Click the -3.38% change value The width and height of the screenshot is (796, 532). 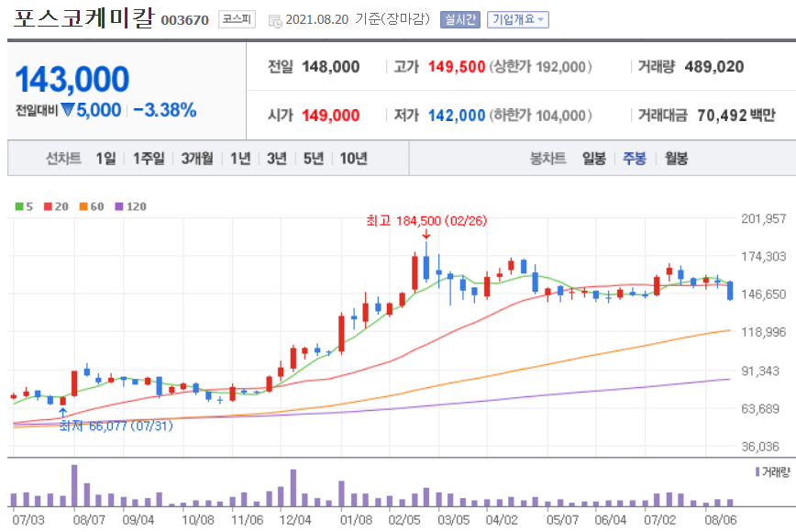tap(165, 110)
